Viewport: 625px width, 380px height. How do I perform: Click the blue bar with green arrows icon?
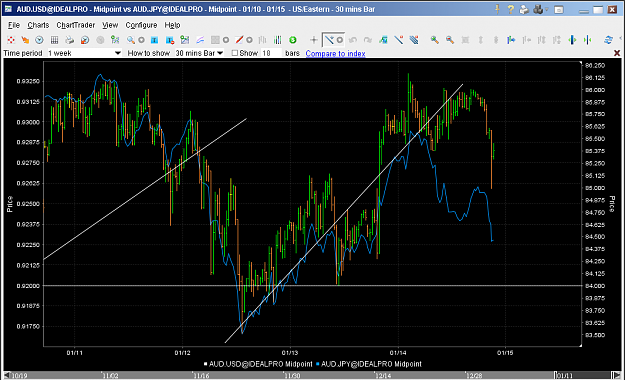(572, 40)
